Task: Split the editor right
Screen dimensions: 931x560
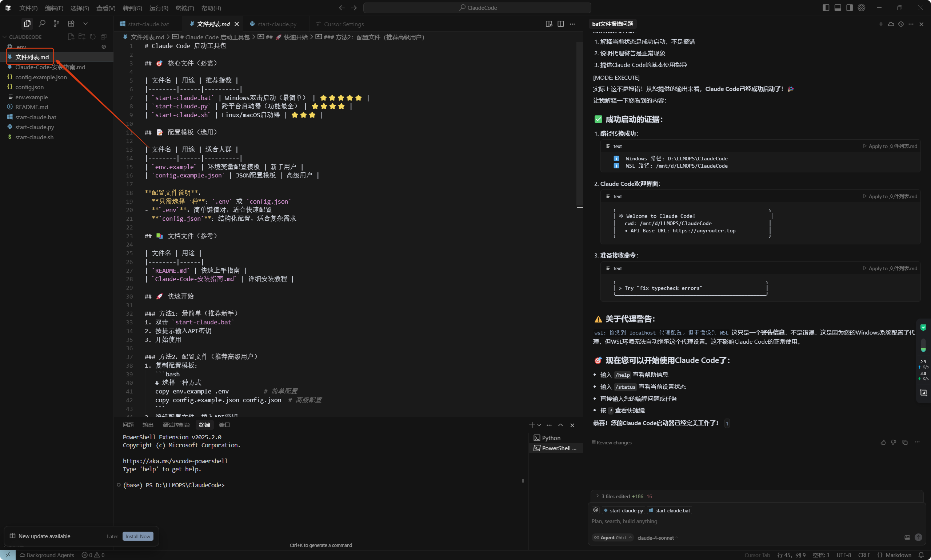Action: click(560, 24)
